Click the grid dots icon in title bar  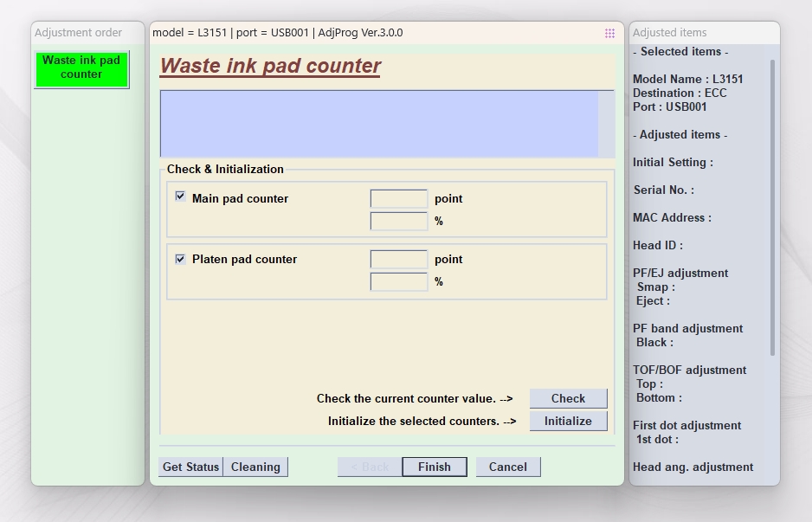(609, 33)
